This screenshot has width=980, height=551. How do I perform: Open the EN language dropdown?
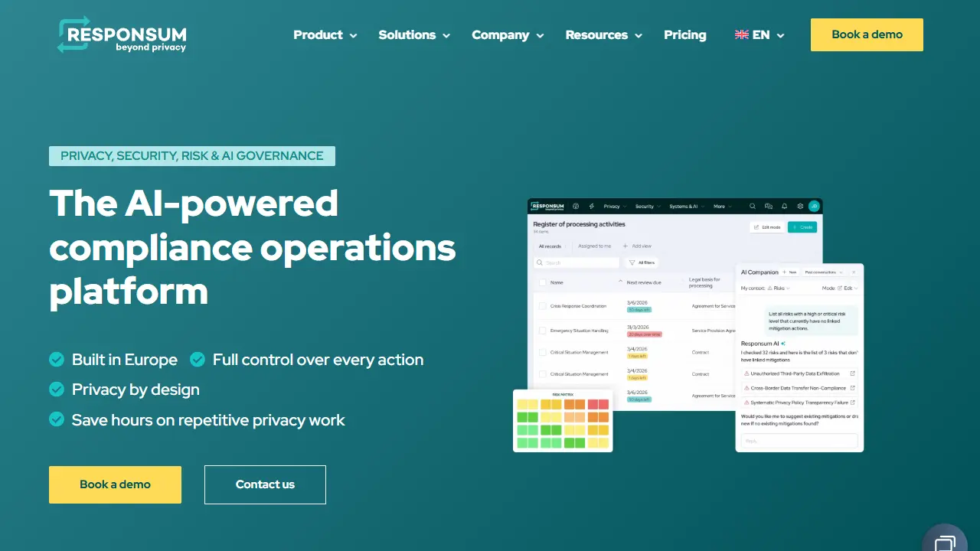[759, 34]
